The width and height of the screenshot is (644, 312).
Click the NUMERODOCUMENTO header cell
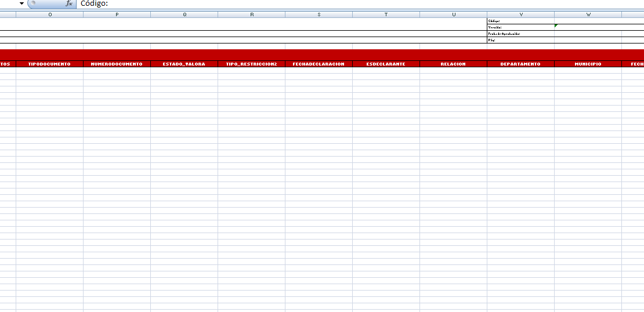(x=117, y=64)
